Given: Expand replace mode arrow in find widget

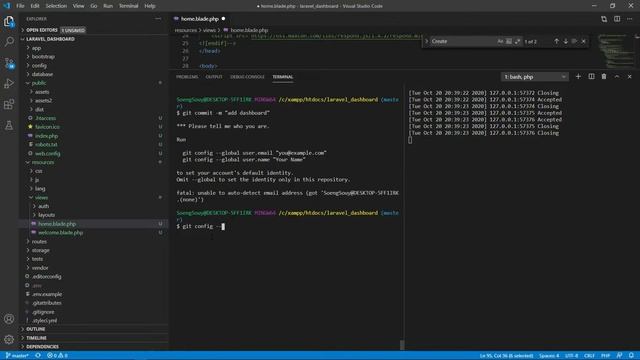Looking at the screenshot, I should [427, 41].
